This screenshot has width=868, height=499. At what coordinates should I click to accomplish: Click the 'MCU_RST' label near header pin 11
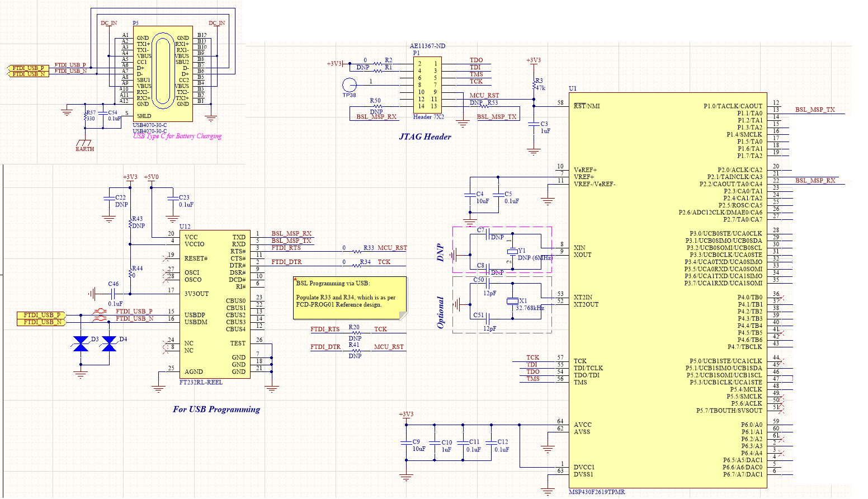(x=484, y=96)
